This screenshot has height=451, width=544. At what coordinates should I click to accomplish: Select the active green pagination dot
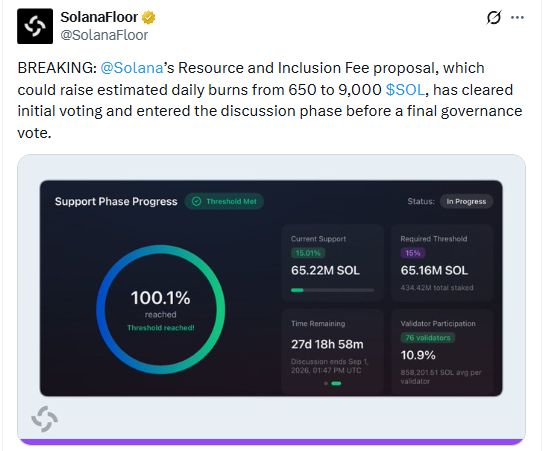click(336, 383)
